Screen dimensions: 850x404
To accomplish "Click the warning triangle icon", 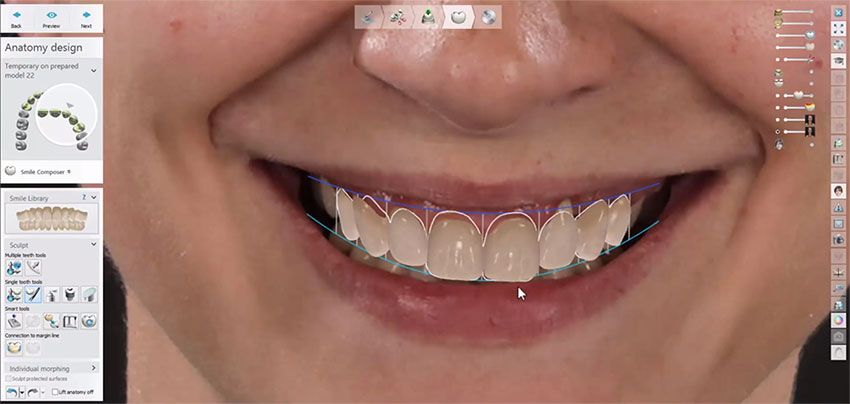I will pyautogui.click(x=838, y=207).
